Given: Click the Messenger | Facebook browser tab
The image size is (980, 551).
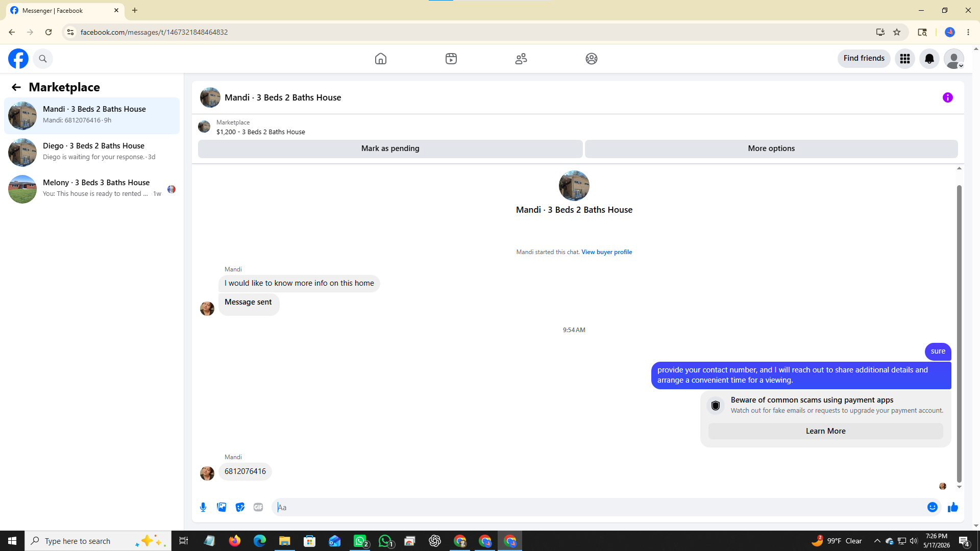Looking at the screenshot, I should (65, 11).
